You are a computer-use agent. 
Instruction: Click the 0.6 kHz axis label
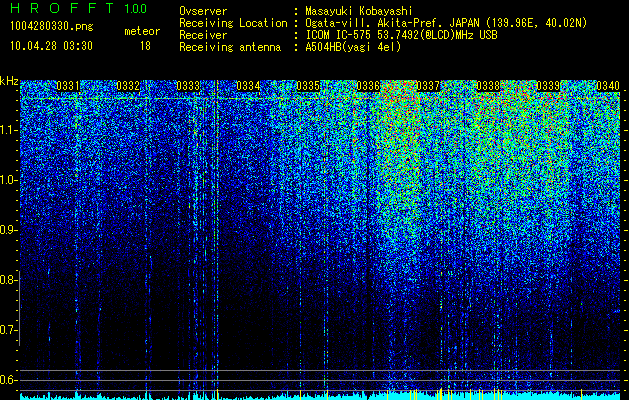tap(8, 380)
